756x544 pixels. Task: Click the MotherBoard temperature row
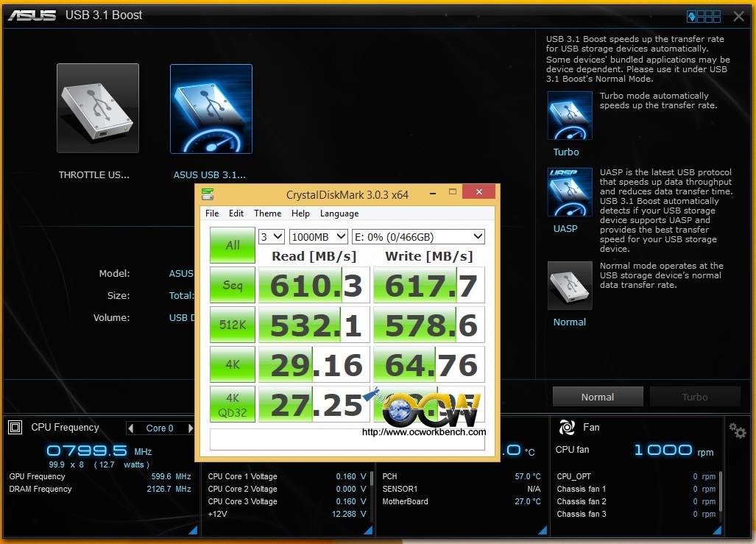462,501
